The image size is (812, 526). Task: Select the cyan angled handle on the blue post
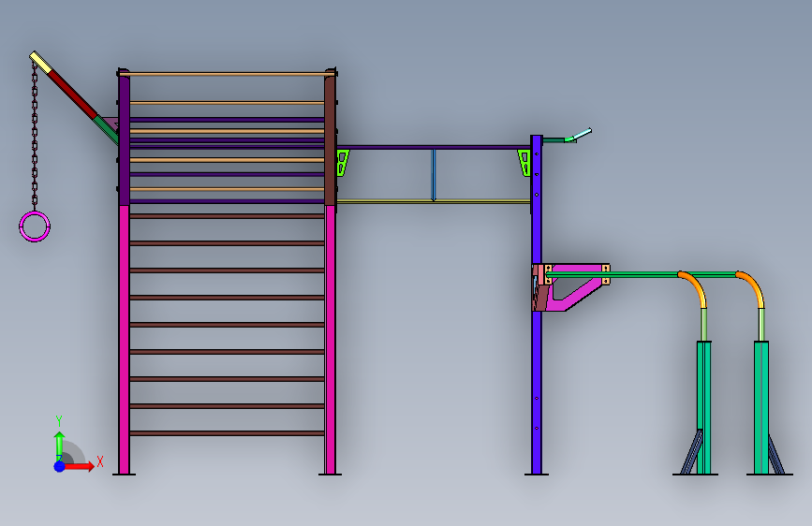581,134
